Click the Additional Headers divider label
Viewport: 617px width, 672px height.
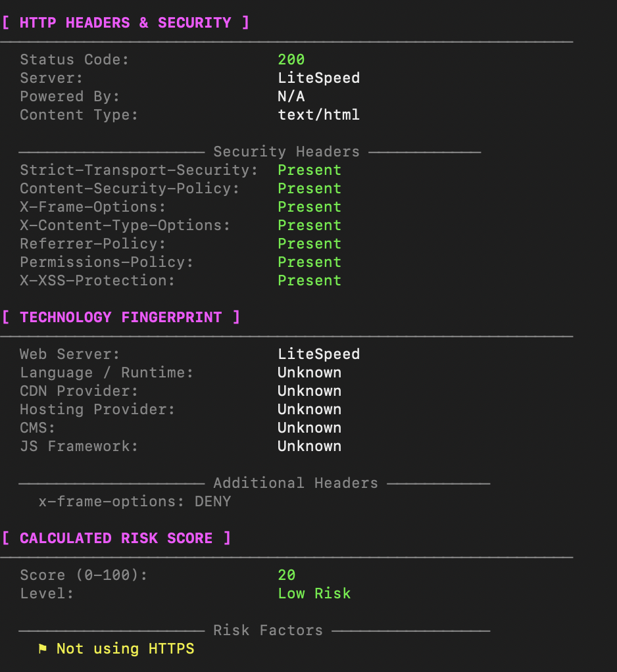(x=295, y=483)
